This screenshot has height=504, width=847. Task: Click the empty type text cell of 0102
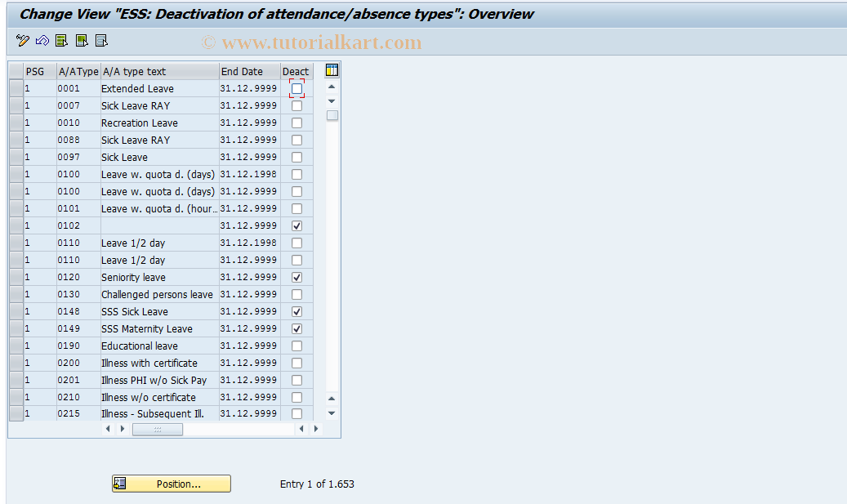(x=160, y=225)
